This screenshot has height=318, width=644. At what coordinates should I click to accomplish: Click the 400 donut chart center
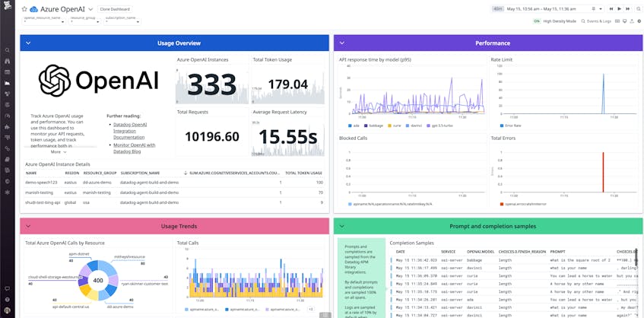point(98,281)
